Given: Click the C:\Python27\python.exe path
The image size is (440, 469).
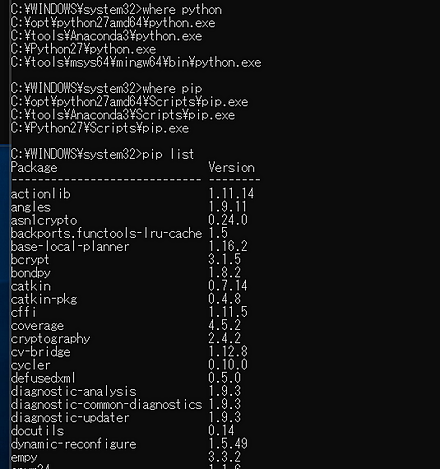Looking at the screenshot, I should pyautogui.click(x=83, y=49).
